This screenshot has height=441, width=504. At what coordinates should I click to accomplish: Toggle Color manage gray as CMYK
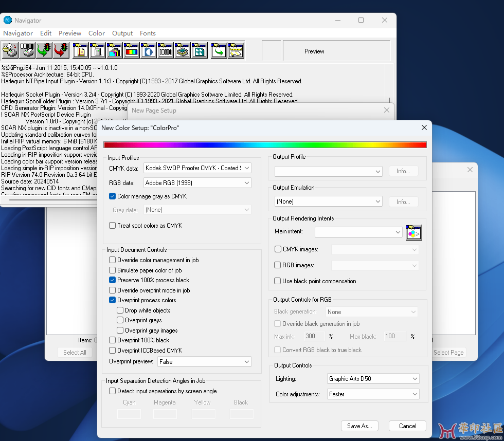[x=112, y=196]
